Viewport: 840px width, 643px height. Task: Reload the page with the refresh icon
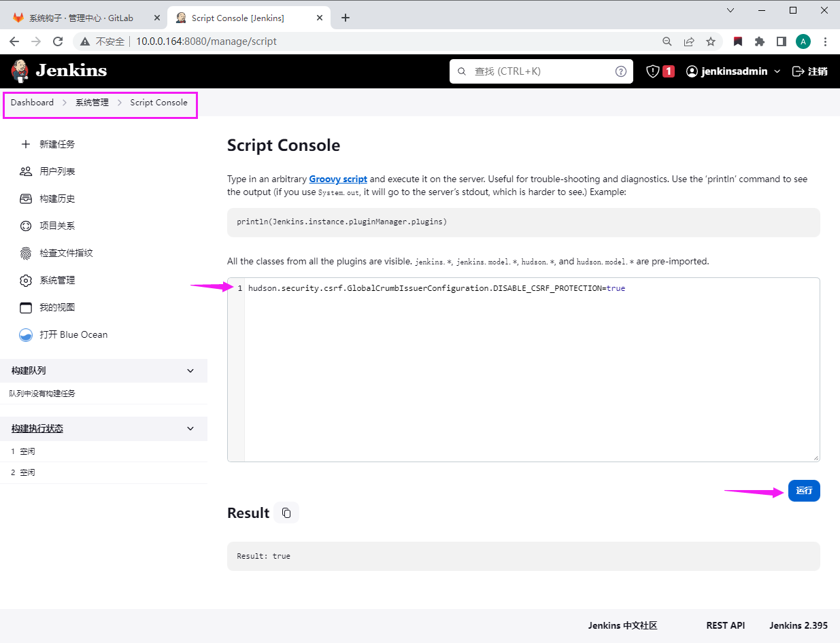click(58, 41)
